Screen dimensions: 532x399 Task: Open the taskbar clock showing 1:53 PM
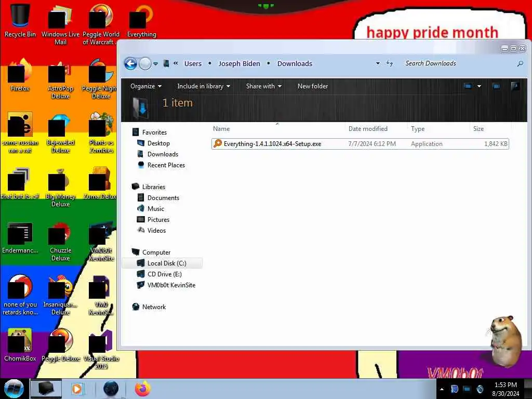(506, 389)
